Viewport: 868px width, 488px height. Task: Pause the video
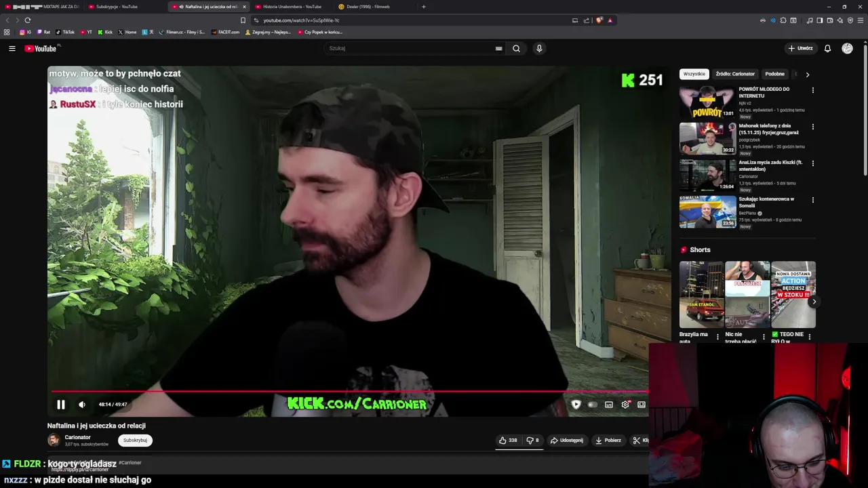point(60,405)
